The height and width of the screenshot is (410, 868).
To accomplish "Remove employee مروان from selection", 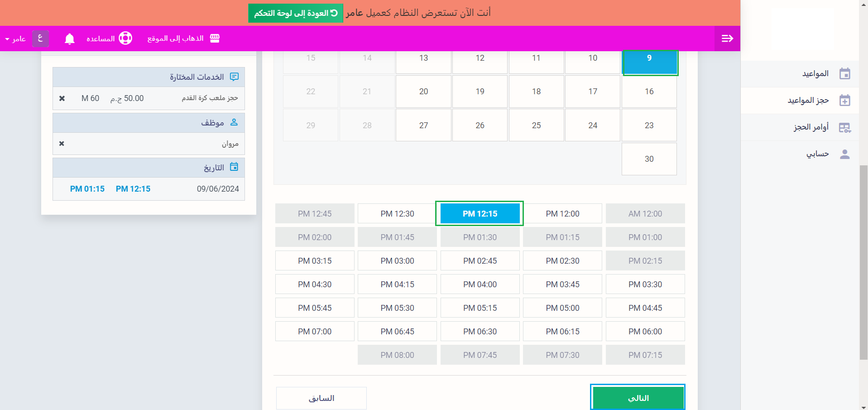I will (x=62, y=144).
